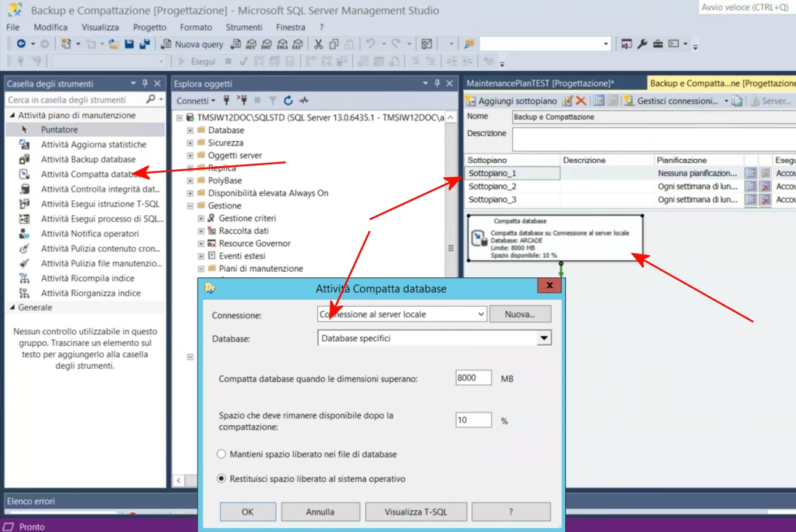Image resolution: width=796 pixels, height=532 pixels.
Task: Click the navigate back arrow icon
Action: click(x=21, y=44)
